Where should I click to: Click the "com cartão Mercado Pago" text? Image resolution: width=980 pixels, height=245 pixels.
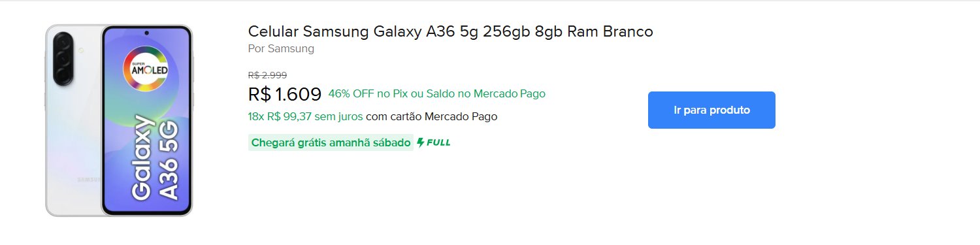432,117
